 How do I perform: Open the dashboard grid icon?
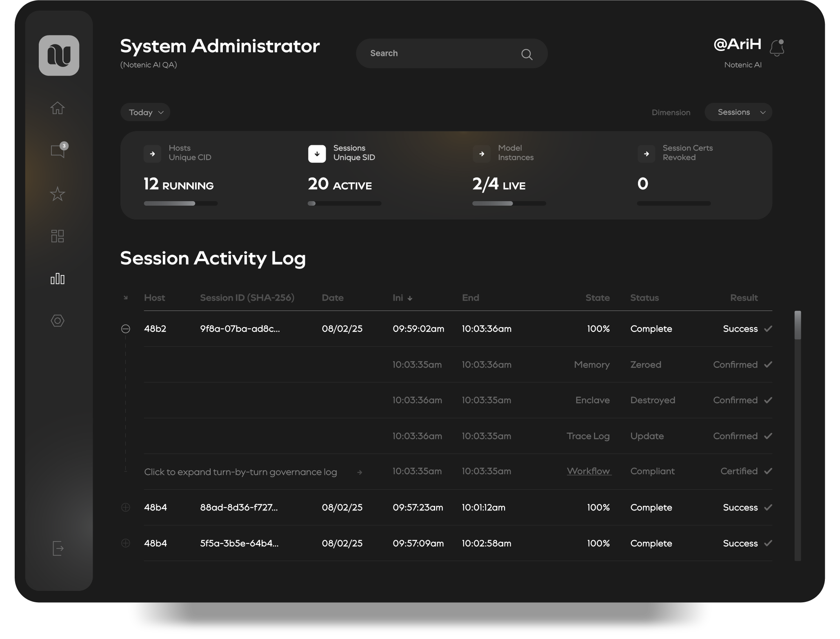point(58,236)
